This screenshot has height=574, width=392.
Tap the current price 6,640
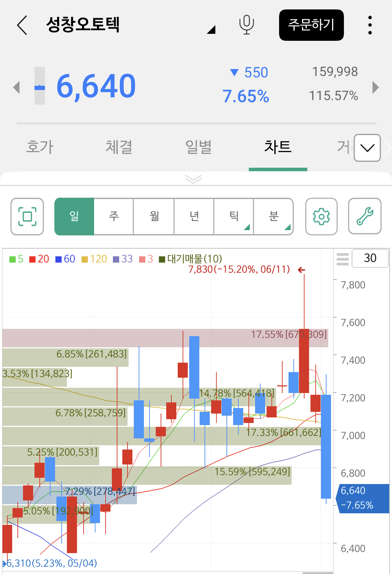click(x=96, y=86)
